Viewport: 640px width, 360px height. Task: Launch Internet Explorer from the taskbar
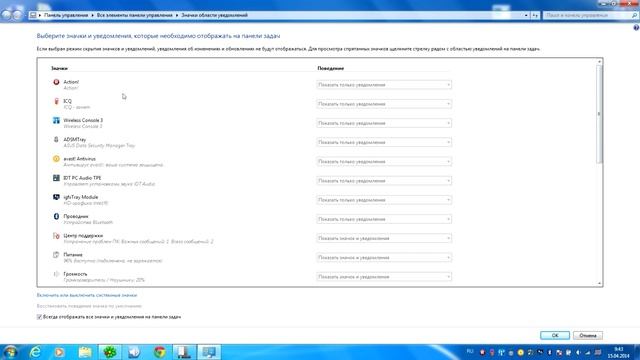[x=36, y=352]
